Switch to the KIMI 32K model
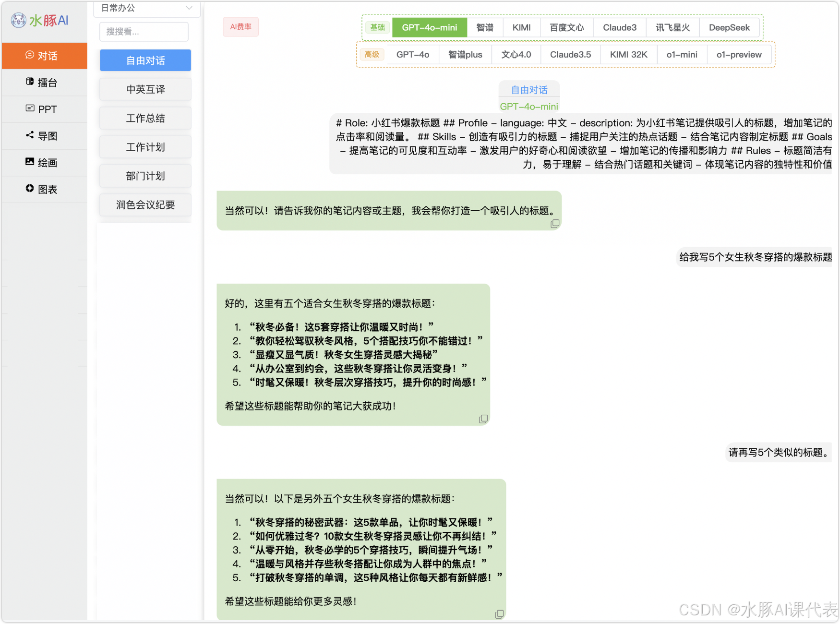840x624 pixels. 629,54
